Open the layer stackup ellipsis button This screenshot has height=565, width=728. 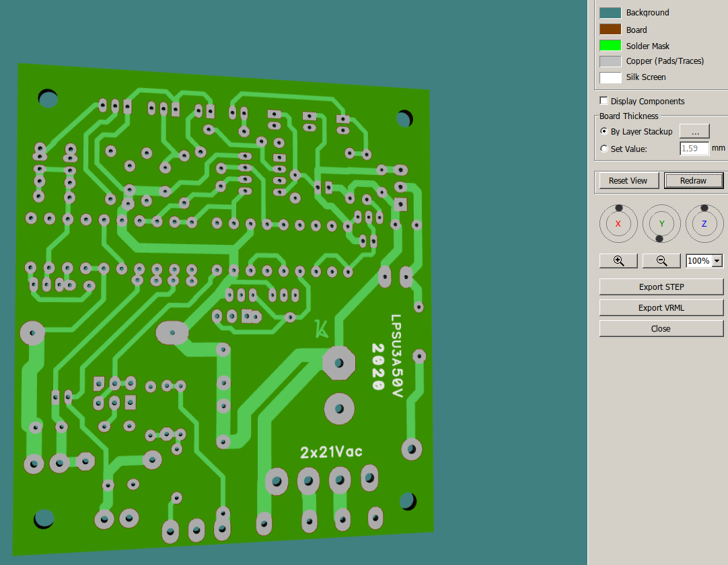(x=694, y=132)
